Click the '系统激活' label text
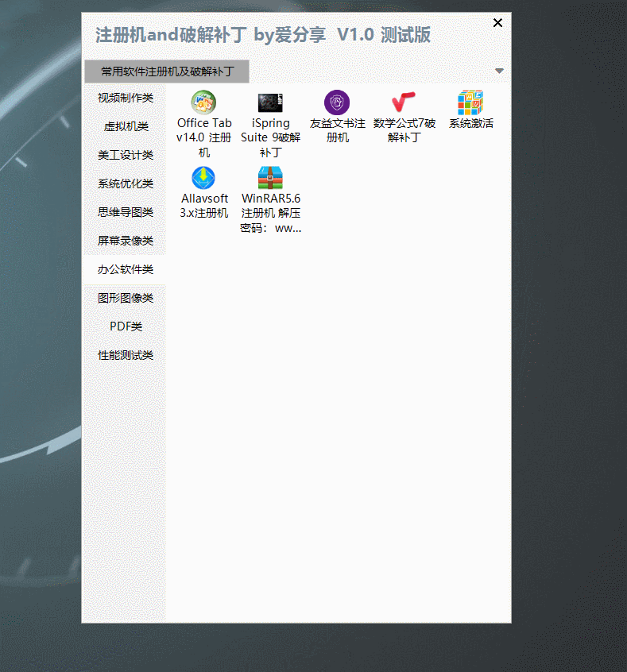 coord(471,123)
